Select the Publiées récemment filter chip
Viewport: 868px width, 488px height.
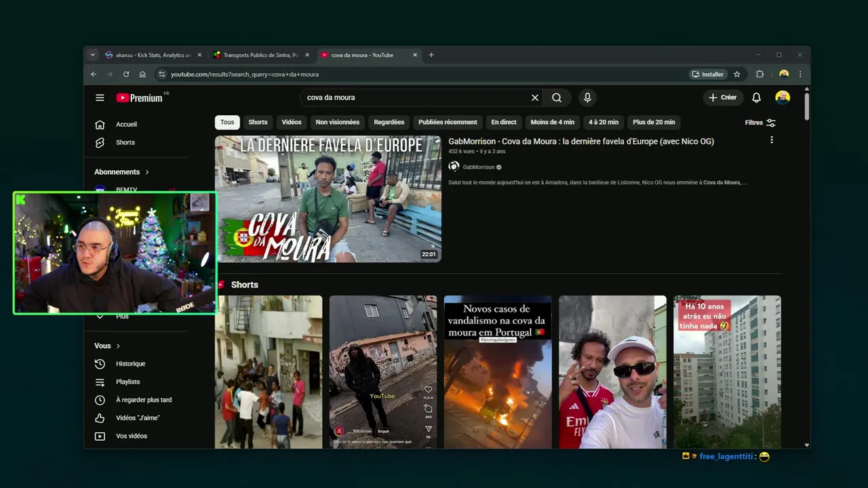tap(448, 122)
